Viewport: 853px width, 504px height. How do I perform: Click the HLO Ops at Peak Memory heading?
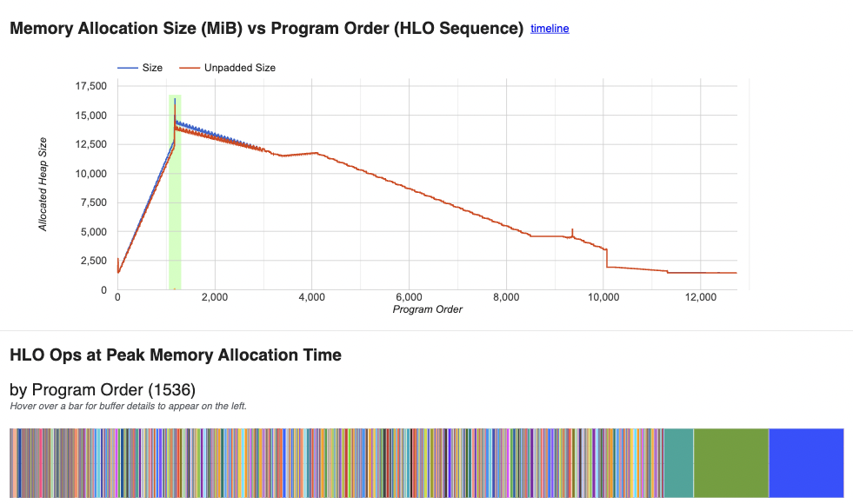176,355
